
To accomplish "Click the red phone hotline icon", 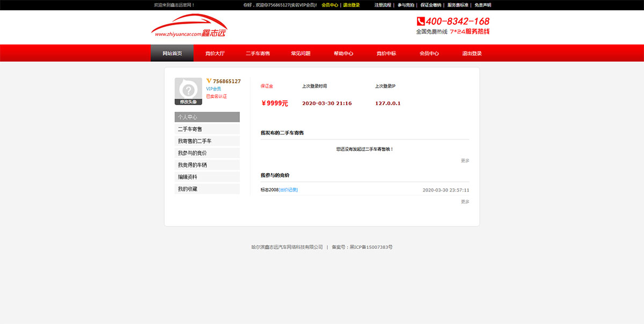I will coord(421,21).
